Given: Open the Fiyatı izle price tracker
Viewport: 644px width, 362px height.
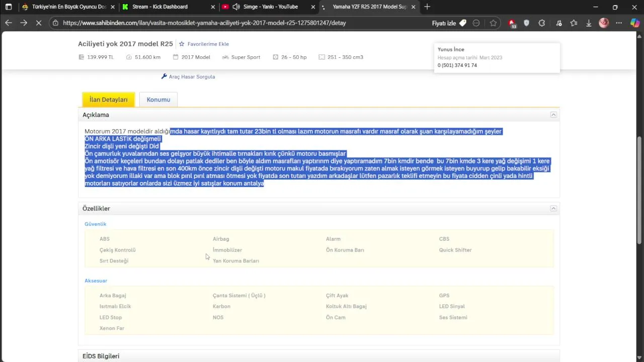Looking at the screenshot, I should [449, 23].
